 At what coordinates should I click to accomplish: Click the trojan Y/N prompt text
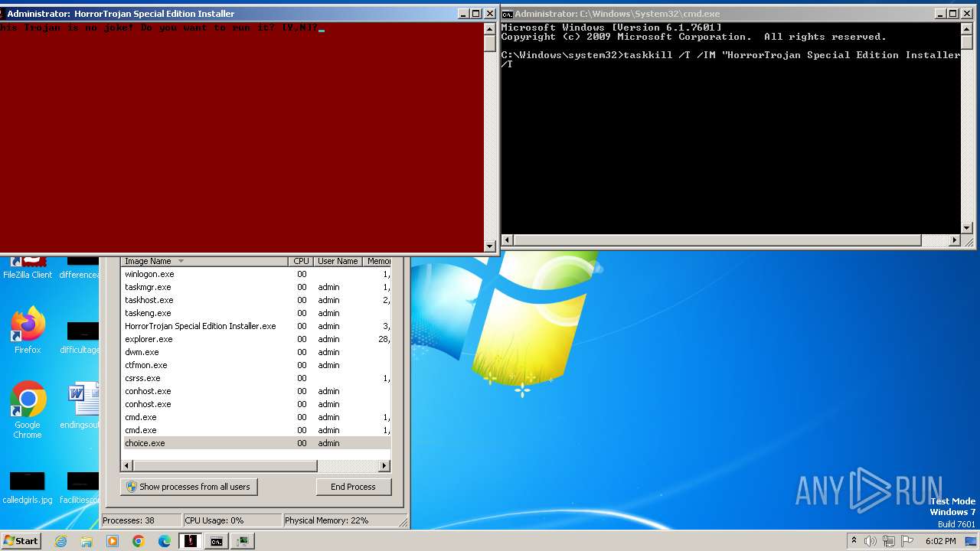pos(159,28)
